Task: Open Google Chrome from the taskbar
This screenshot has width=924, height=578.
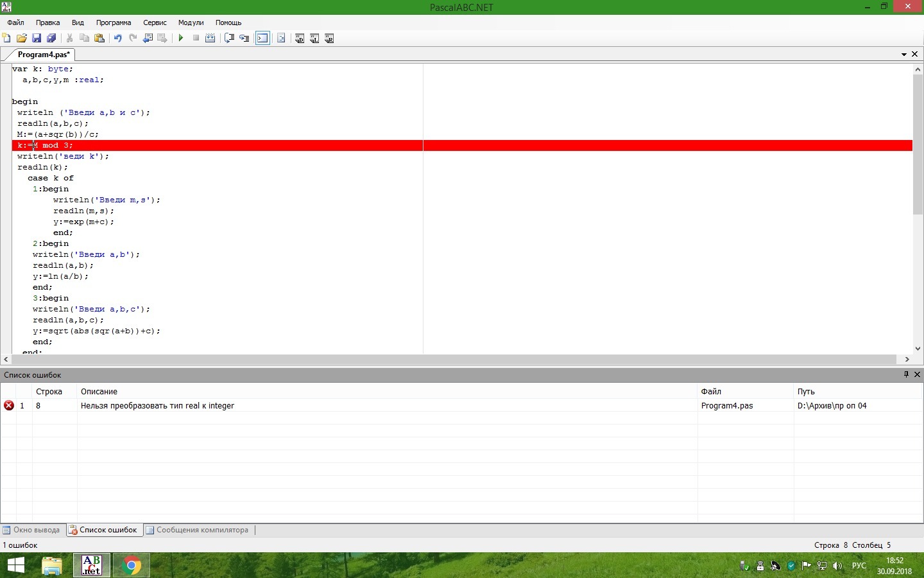Action: coord(132,565)
